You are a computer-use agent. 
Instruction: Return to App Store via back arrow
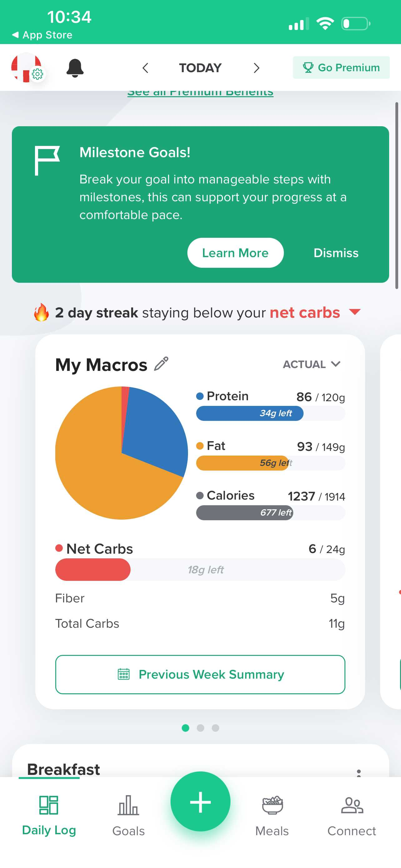coord(42,35)
